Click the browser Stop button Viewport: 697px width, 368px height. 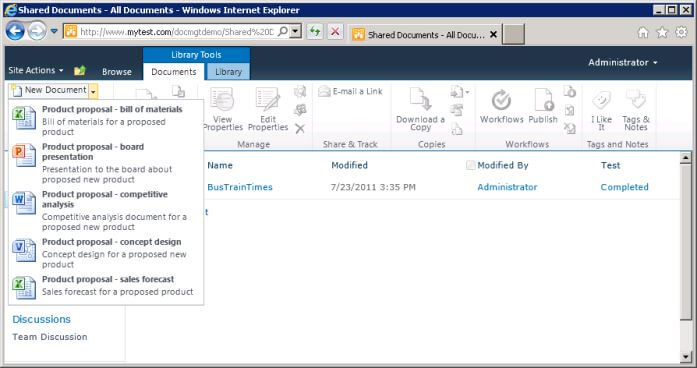(x=335, y=32)
